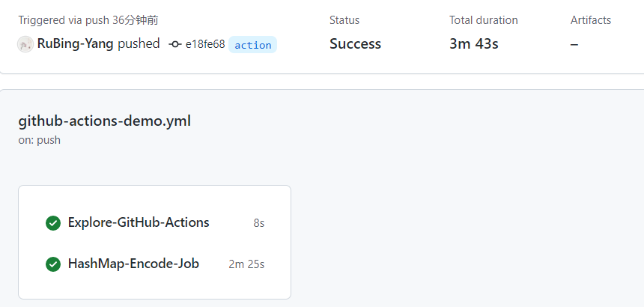
Task: Click the Artifacts heading
Action: point(591,20)
